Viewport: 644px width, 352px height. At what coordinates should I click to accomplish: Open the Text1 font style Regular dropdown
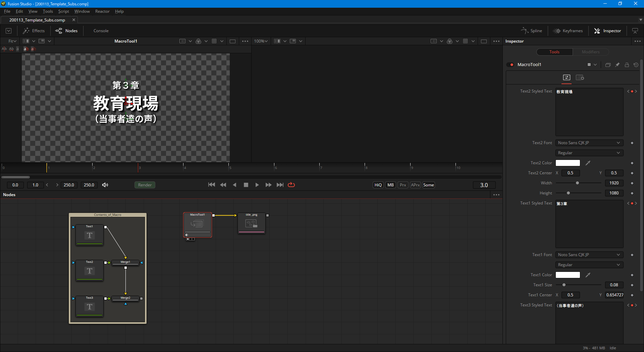point(589,265)
